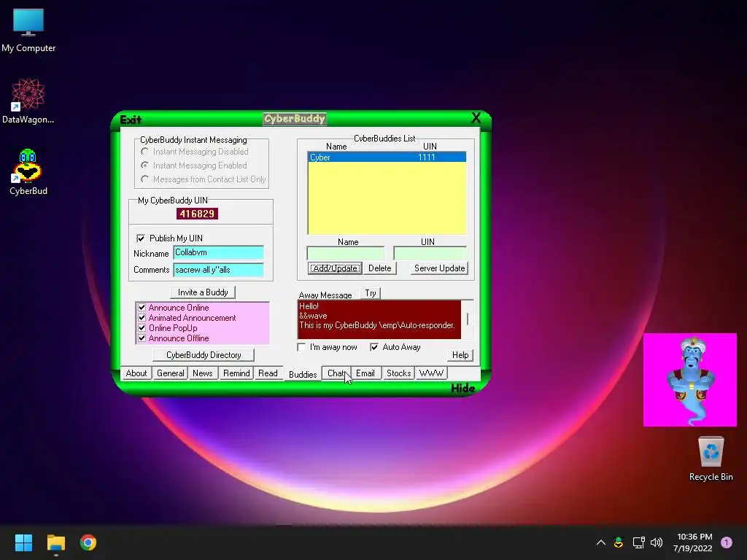747x560 pixels.
Task: Launch Google Chrome from taskbar
Action: [88, 542]
